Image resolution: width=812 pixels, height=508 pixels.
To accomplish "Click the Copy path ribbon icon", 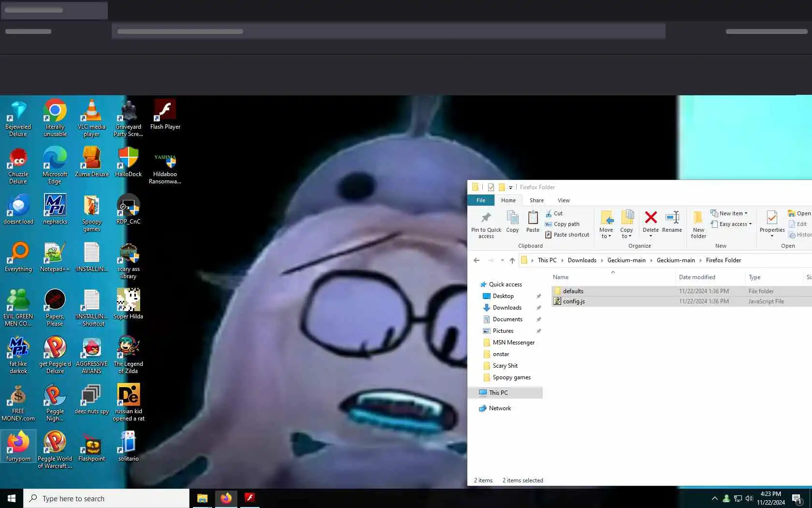I will point(549,224).
